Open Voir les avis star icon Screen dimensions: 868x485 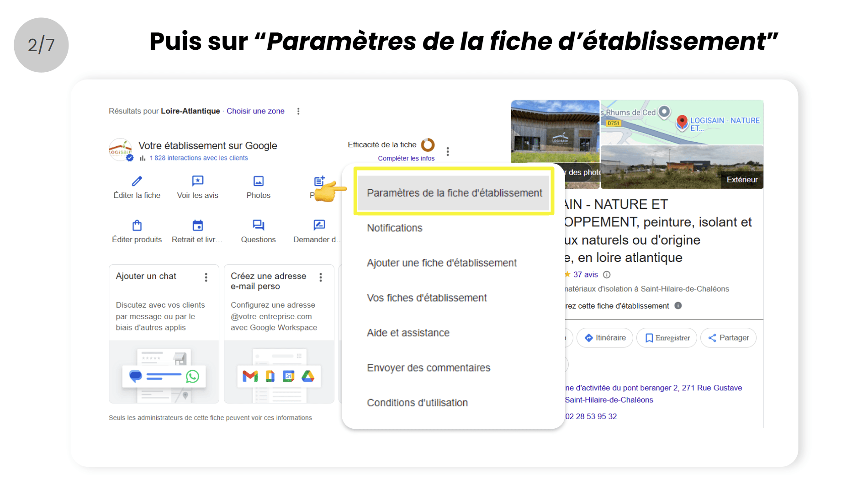pyautogui.click(x=197, y=181)
